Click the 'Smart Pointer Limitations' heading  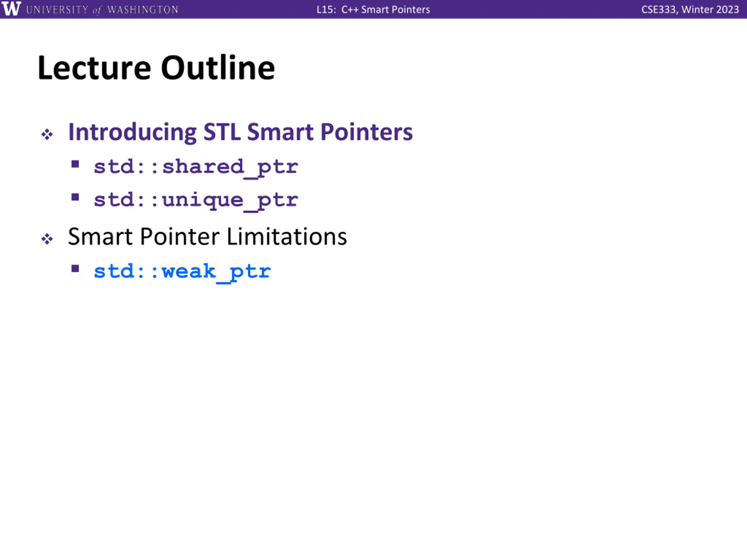tap(207, 236)
